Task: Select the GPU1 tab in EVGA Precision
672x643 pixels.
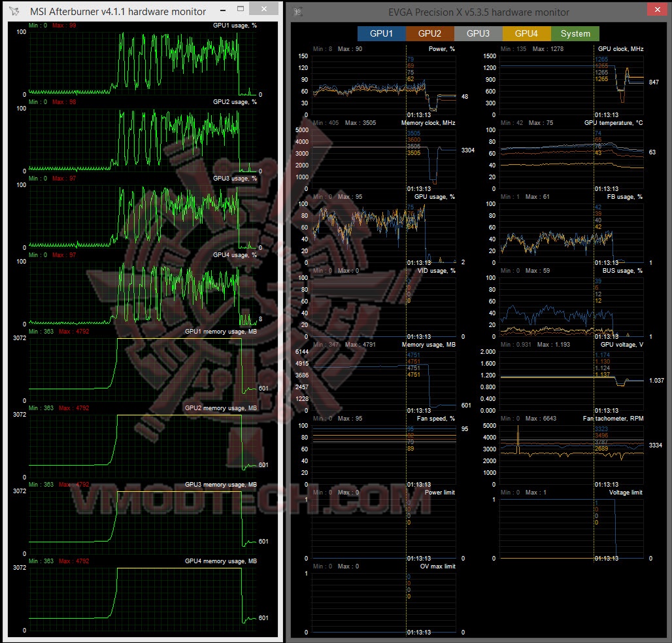Action: pyautogui.click(x=381, y=33)
